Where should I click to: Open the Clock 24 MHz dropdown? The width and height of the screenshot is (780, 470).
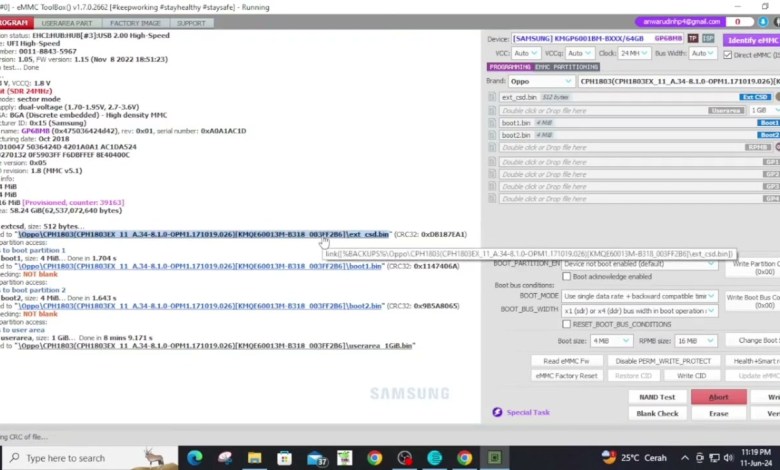(634, 53)
